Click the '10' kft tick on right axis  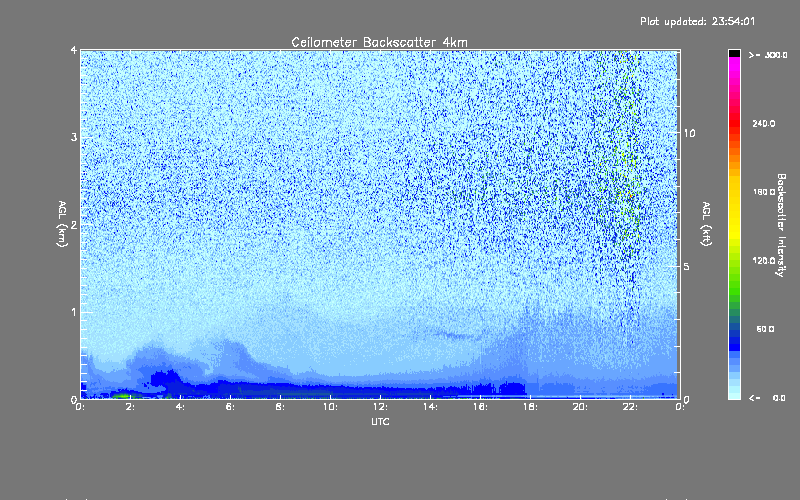click(x=689, y=133)
